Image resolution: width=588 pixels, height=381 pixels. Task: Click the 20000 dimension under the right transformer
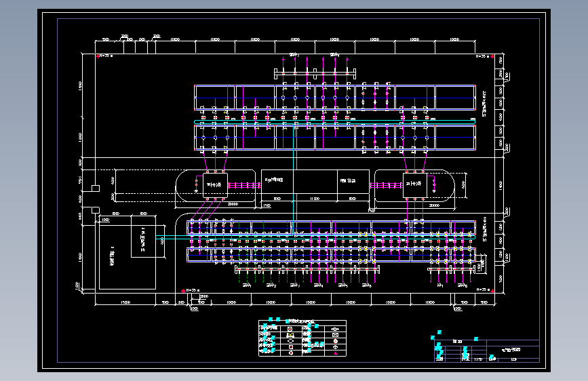[x=434, y=205]
